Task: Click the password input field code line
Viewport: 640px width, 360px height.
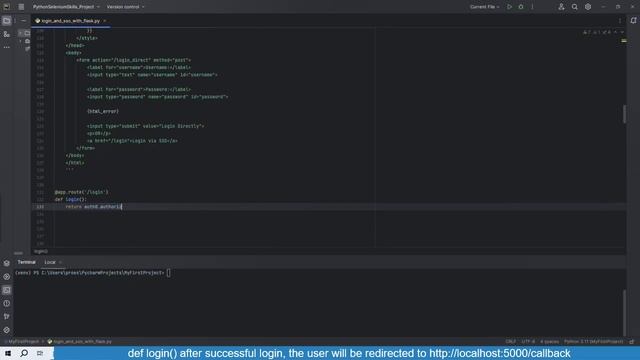Action: coord(158,97)
